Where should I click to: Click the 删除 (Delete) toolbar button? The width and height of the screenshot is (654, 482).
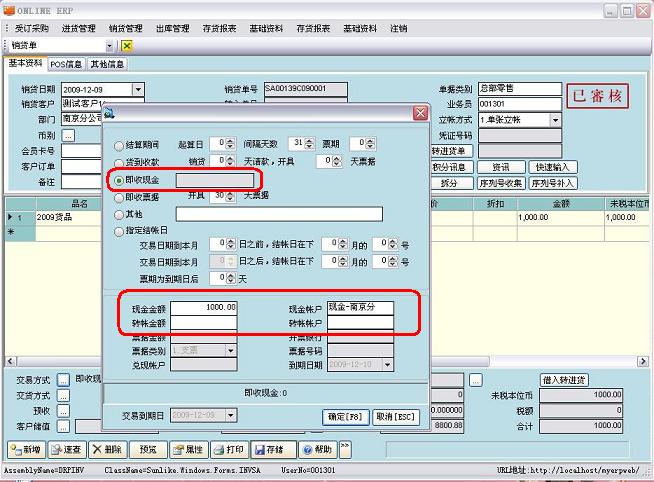coord(110,450)
